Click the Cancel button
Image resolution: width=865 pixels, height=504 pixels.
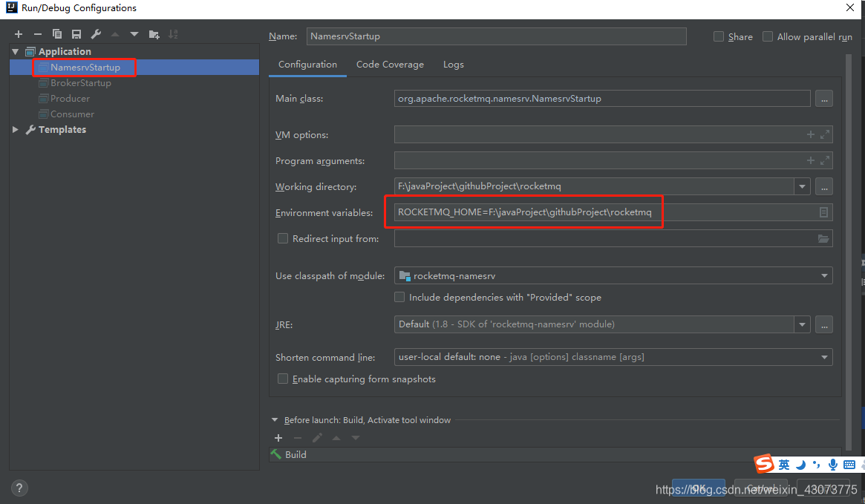coord(761,488)
